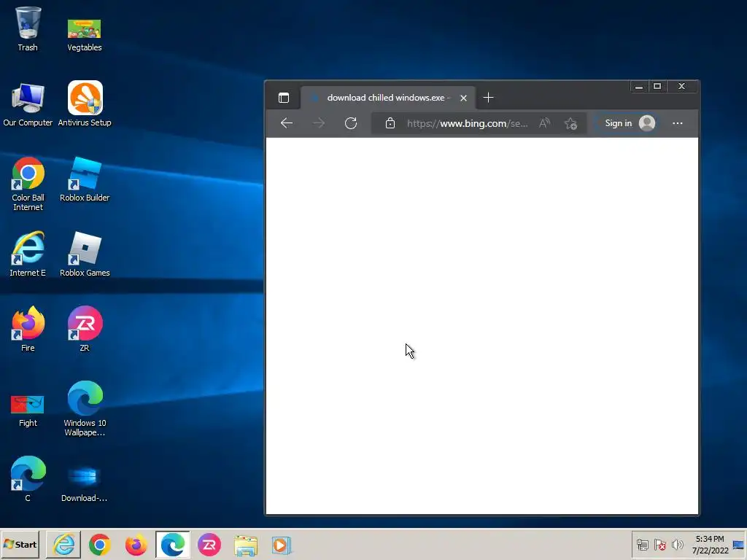Open Internet E desktop shortcut

pos(28,254)
